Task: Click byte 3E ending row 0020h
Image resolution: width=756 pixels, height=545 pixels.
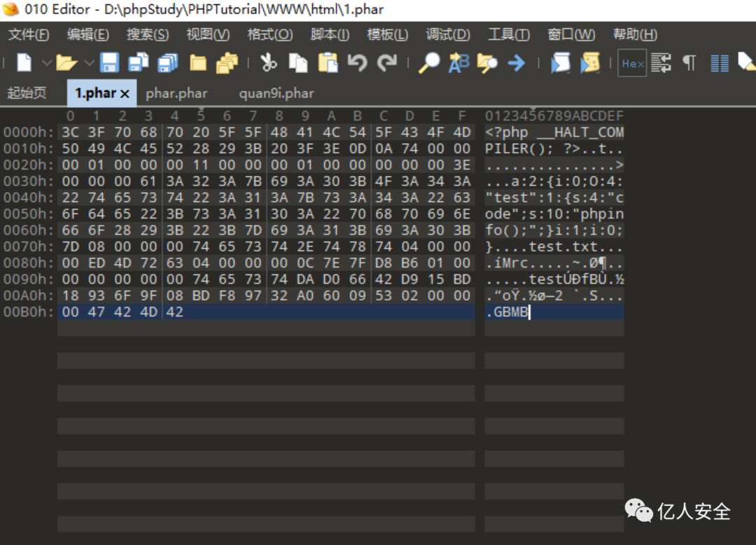Action: (461, 165)
